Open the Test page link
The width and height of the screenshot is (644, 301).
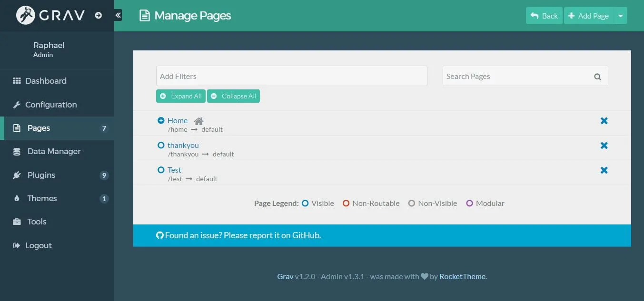(x=174, y=170)
